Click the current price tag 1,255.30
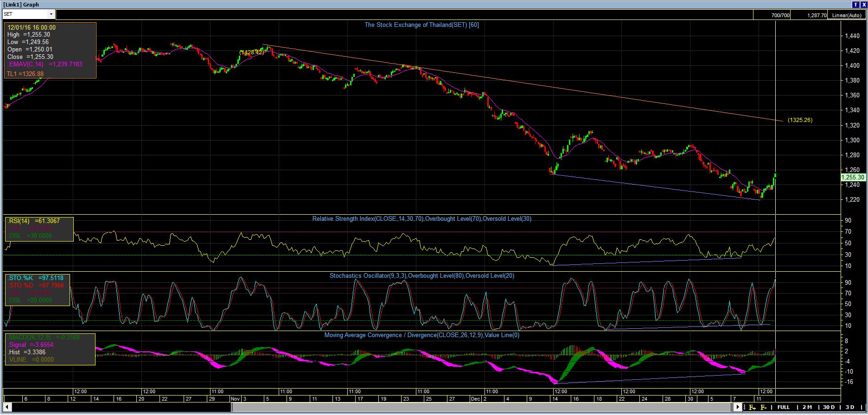868x415 pixels. [x=852, y=177]
